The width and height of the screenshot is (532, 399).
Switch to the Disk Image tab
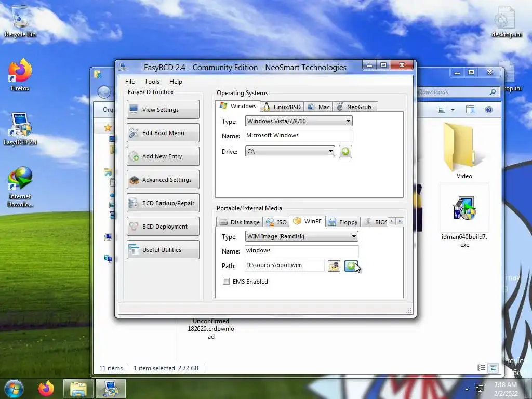point(240,222)
